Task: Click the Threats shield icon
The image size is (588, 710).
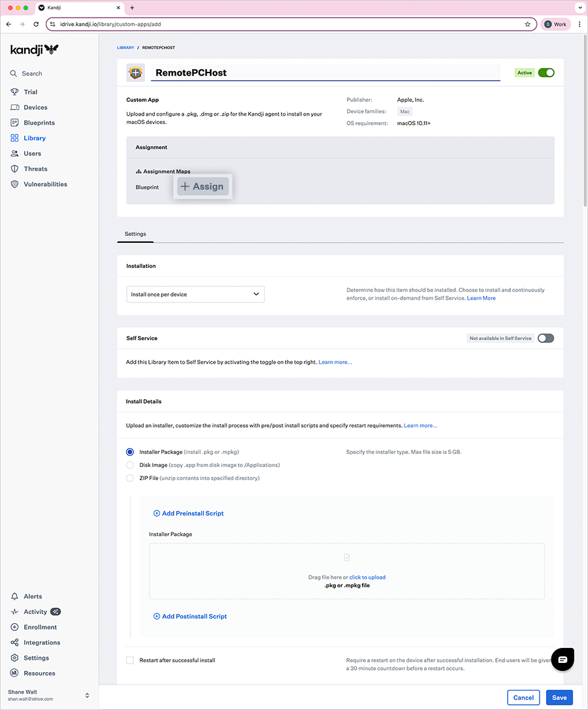Action: [x=14, y=169]
